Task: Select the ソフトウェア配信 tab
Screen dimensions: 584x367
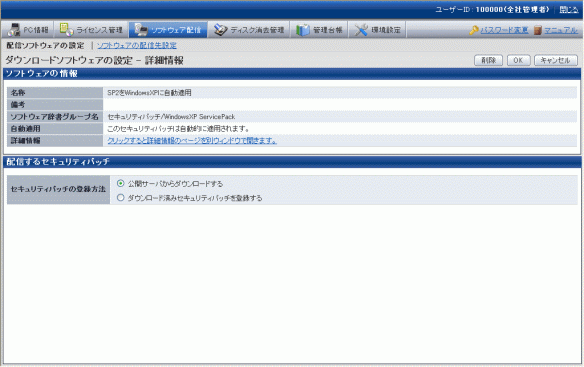Action: pyautogui.click(x=168, y=30)
